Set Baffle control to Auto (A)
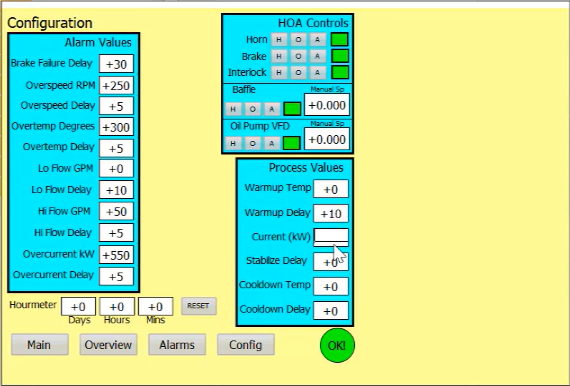 pyautogui.click(x=272, y=109)
